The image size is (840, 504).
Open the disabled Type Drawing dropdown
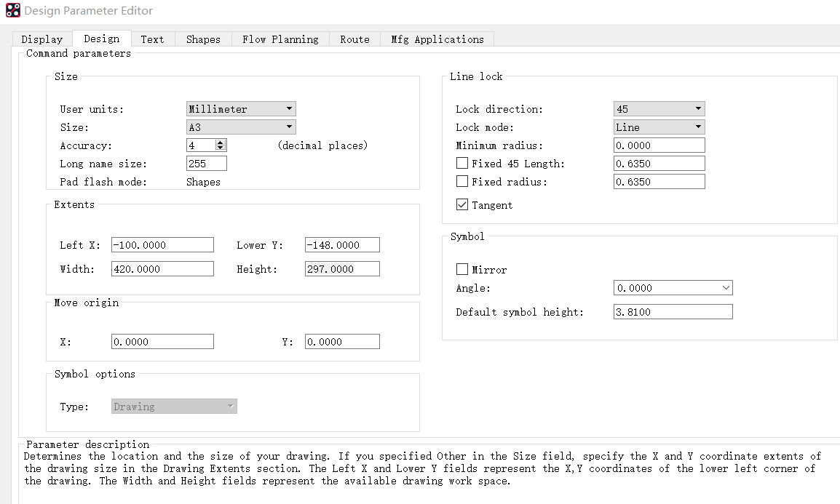pyautogui.click(x=174, y=407)
